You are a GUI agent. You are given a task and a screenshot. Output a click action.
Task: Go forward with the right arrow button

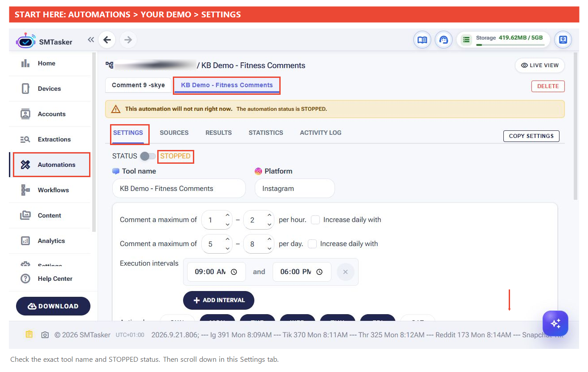pyautogui.click(x=128, y=40)
